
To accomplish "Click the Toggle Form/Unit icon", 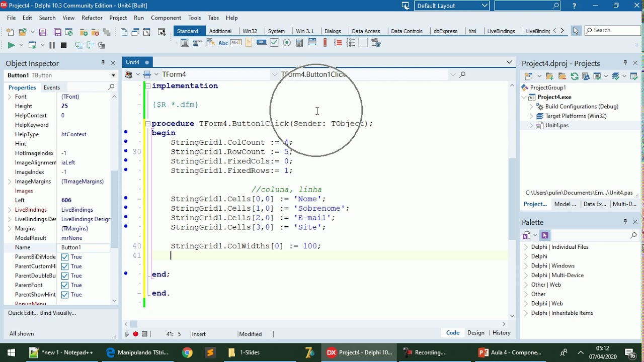I will [146, 32].
